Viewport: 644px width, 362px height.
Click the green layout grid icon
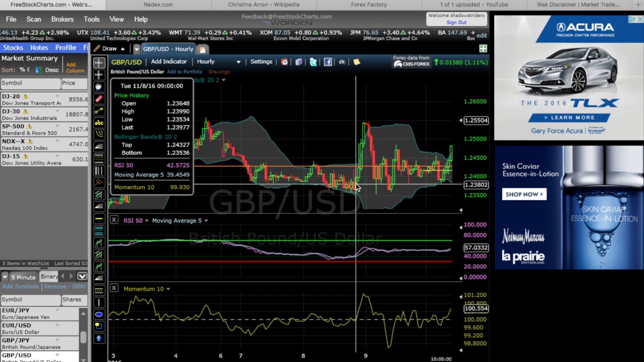[483, 49]
